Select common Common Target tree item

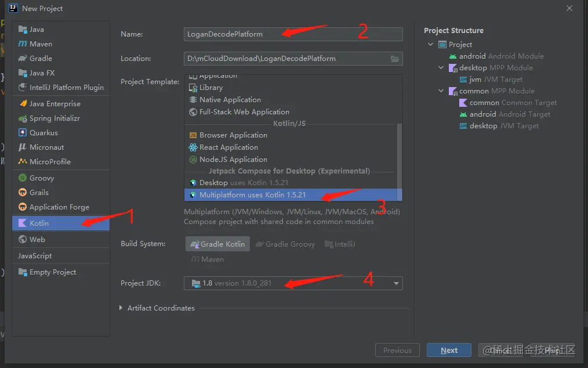[508, 103]
